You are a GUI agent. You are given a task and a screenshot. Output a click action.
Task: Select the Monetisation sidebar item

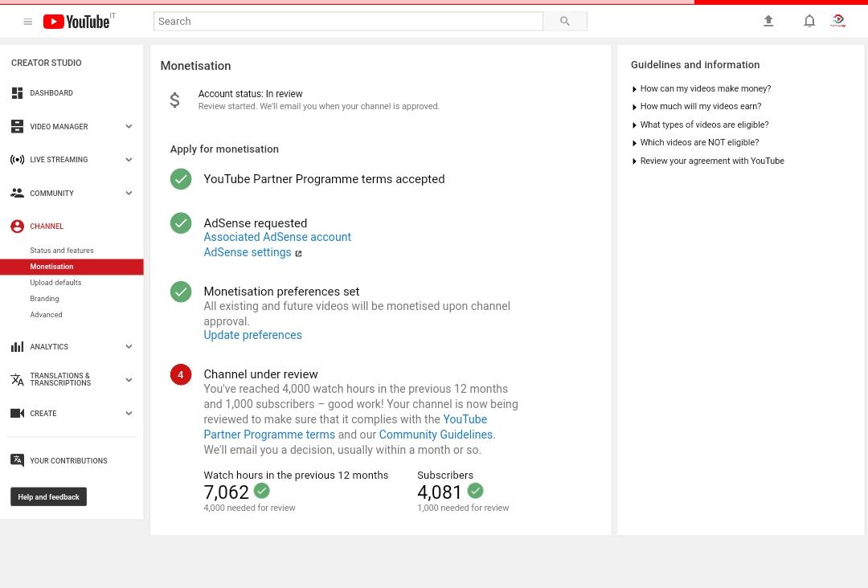click(x=72, y=267)
